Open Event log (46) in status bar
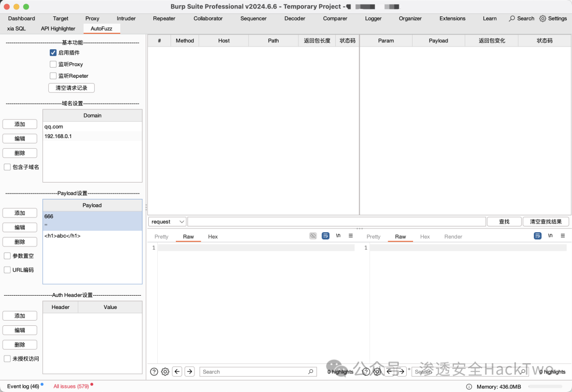Image resolution: width=572 pixels, height=392 pixels. 23,386
